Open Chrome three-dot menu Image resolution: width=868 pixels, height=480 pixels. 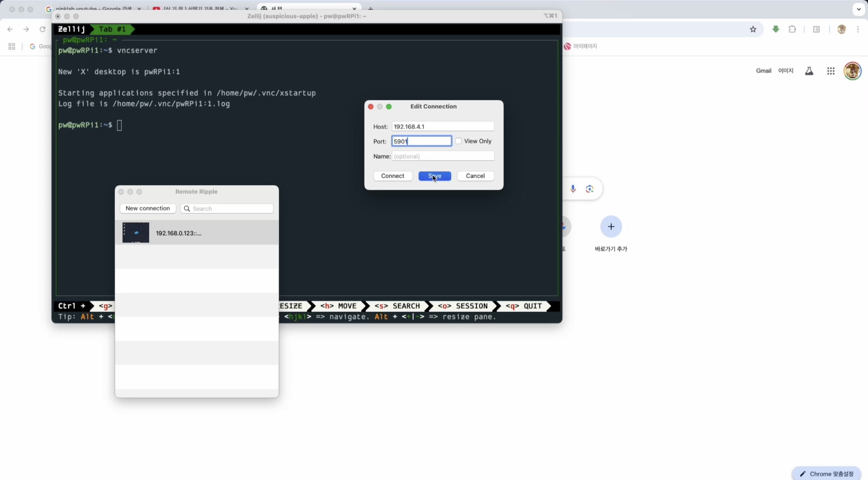(x=858, y=29)
